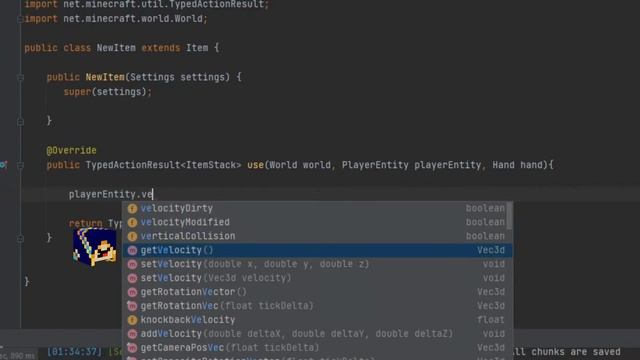Select getRotationVec(float tickDelta) completion
Viewport: 640px width, 360px height.
317,306
